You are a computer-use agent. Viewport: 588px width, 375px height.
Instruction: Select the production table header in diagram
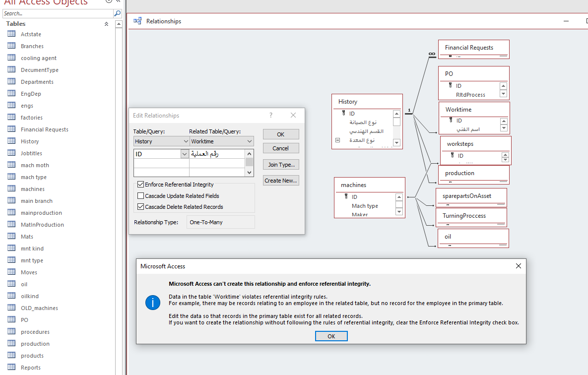coord(473,173)
